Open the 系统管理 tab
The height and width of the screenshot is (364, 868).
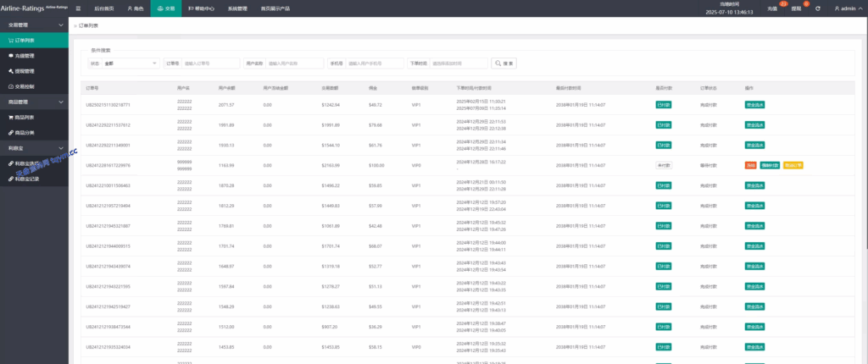pyautogui.click(x=237, y=8)
